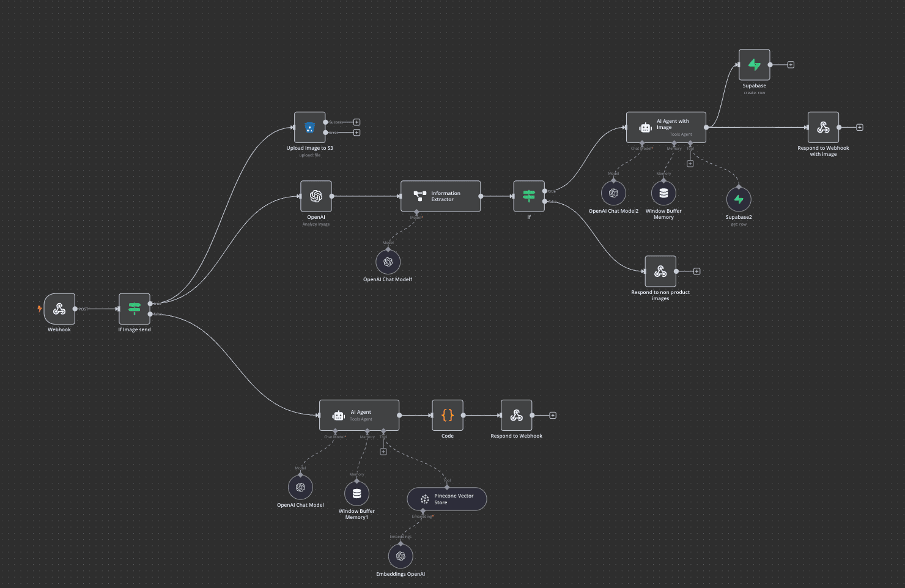Screen dimensions: 905x588
Task: Open the Code node
Action: tap(448, 416)
